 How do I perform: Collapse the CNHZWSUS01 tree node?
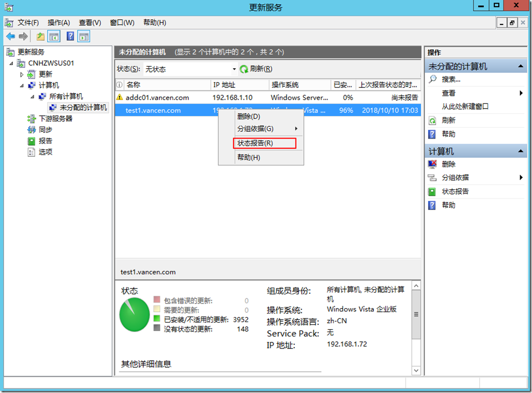click(11, 64)
